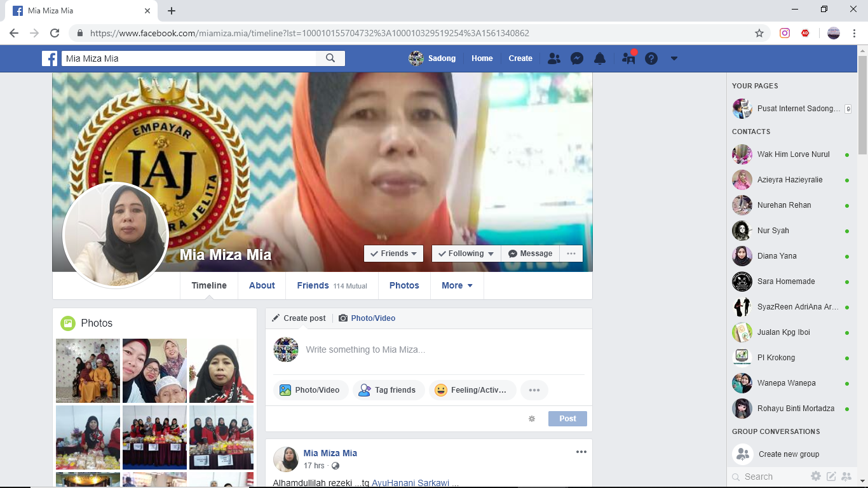868x488 pixels.
Task: Open the Photos profile tab
Action: pyautogui.click(x=404, y=285)
